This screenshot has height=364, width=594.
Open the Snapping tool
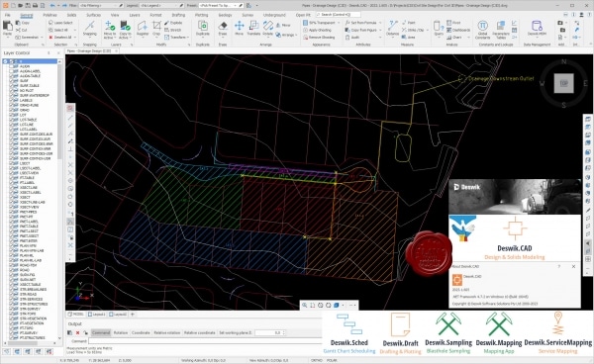pos(90,28)
